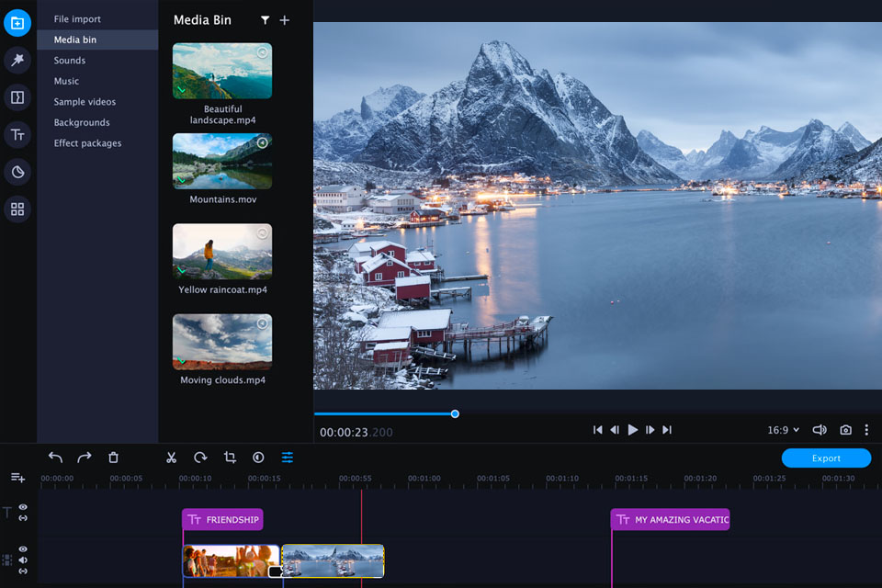Toggle circle on Beautiful landscape thumbnail
Viewport: 882px width, 588px height.
(x=262, y=52)
